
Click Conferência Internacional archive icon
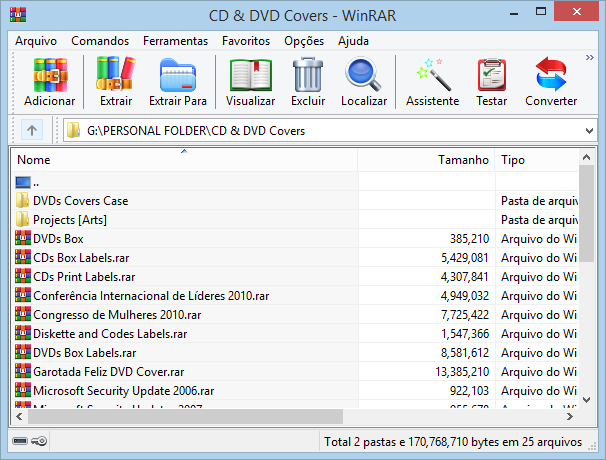pos(23,295)
